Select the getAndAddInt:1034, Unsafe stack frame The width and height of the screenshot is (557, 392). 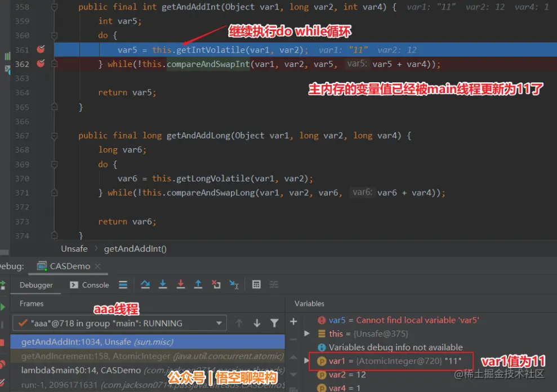[148, 341]
